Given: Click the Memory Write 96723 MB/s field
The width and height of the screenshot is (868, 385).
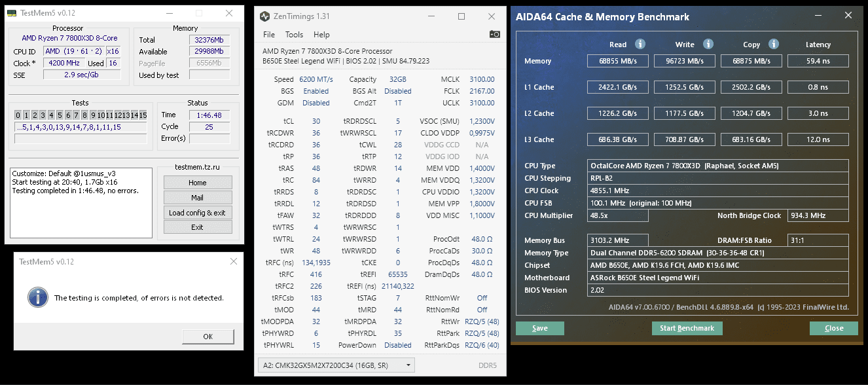Looking at the screenshot, I should click(685, 61).
